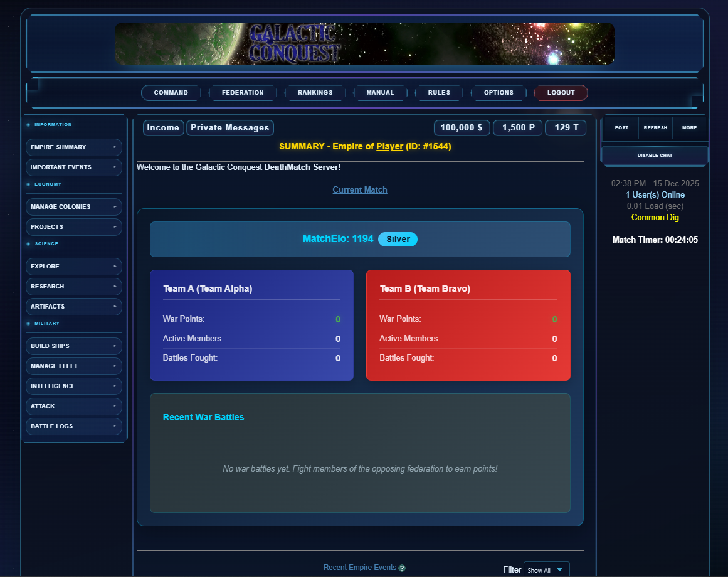Open the COMMAND menu
728x577 pixels.
coord(170,92)
